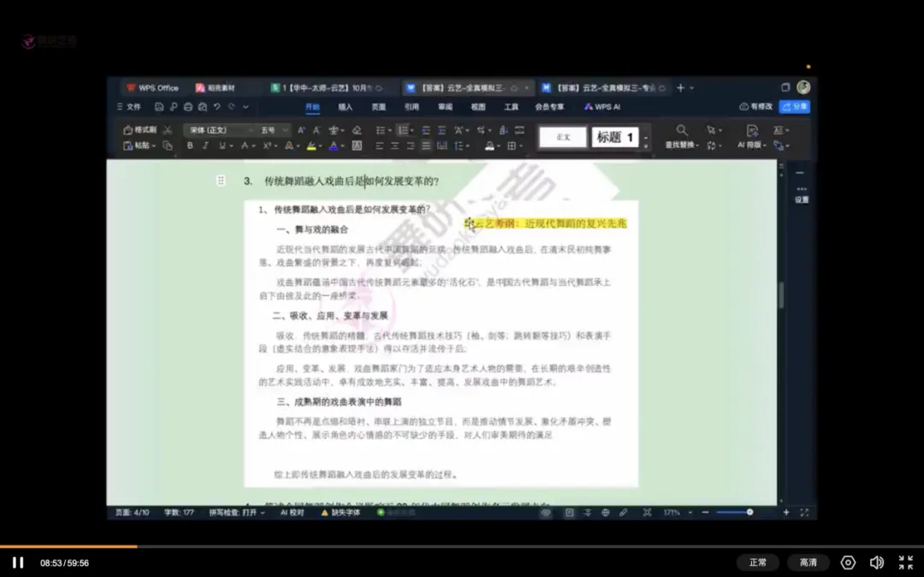The image size is (924, 577).
Task: Expand the Paste (粘贴) dropdown arrow
Action: click(153, 146)
